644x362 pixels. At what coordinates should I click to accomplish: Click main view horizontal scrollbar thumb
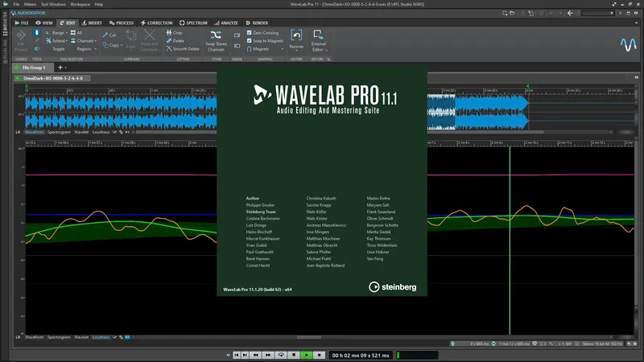[309, 337]
